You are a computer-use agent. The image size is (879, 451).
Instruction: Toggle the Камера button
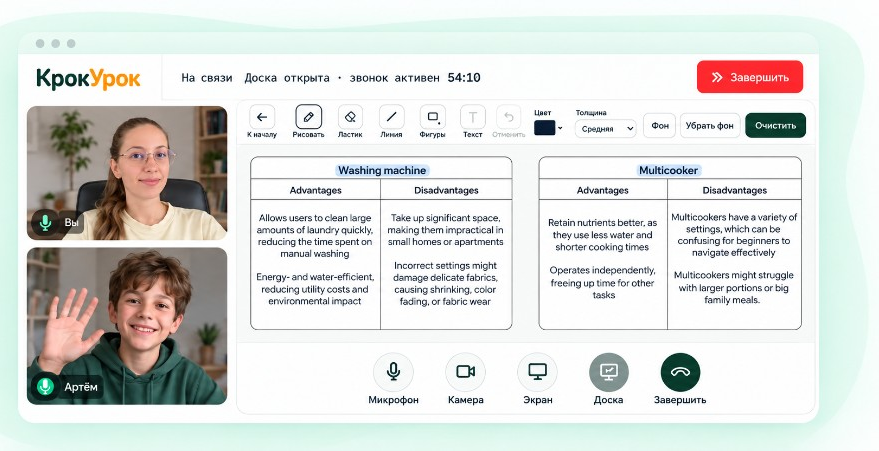(x=465, y=372)
